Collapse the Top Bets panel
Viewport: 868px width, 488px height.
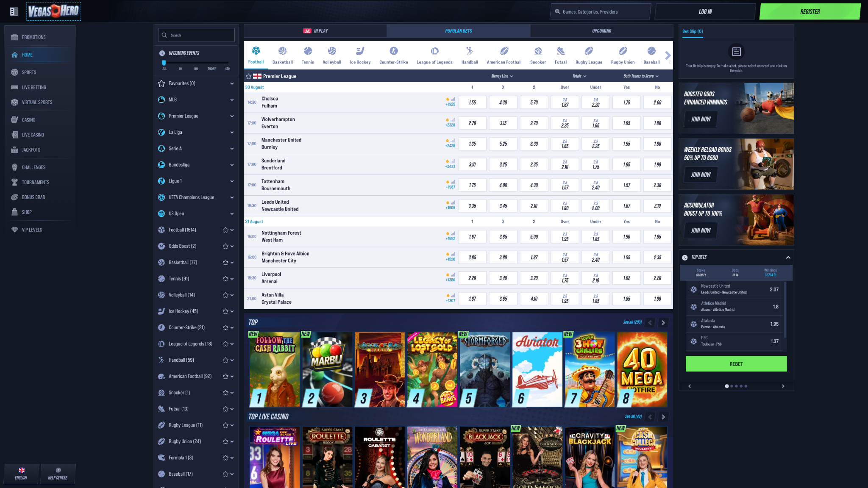point(788,258)
